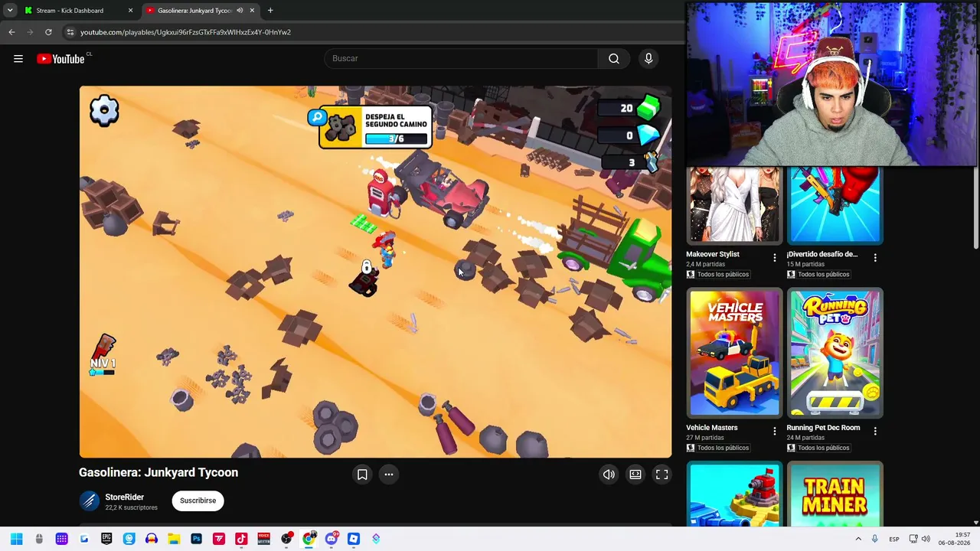Open File Explorer from the taskbar

click(x=174, y=539)
